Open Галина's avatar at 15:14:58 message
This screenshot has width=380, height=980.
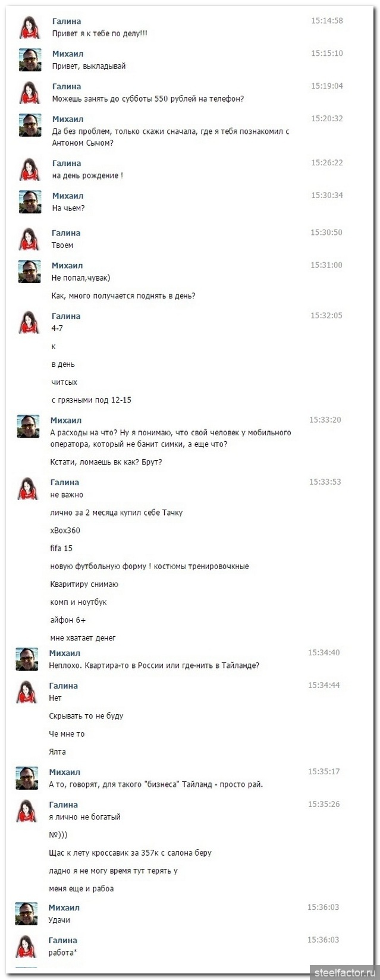tap(30, 27)
